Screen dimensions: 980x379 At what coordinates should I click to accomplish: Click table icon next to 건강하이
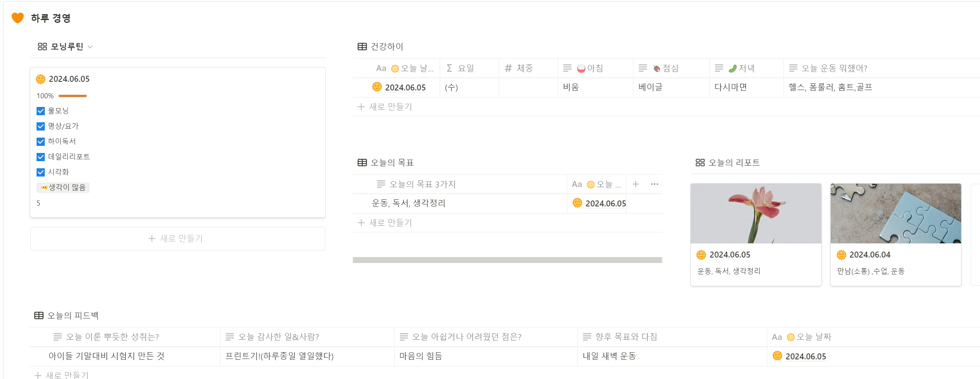point(362,47)
